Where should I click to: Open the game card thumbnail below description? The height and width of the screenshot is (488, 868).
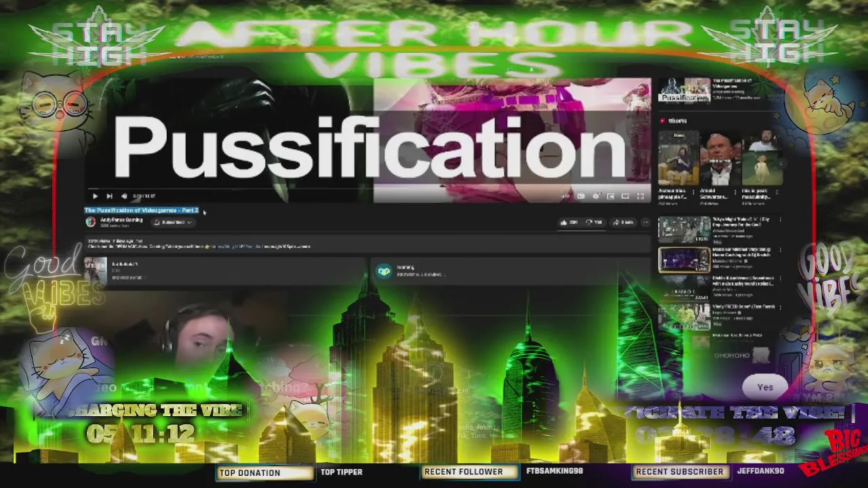96,271
